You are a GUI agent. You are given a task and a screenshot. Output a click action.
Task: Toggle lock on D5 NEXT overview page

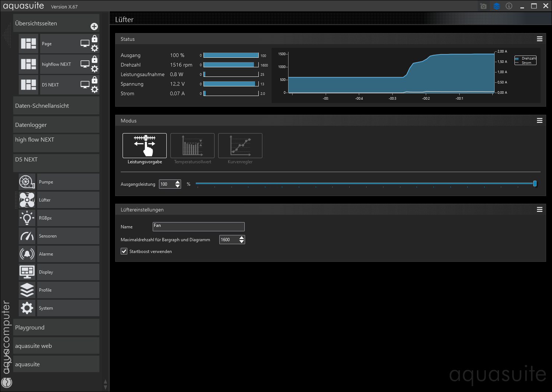pyautogui.click(x=95, y=80)
